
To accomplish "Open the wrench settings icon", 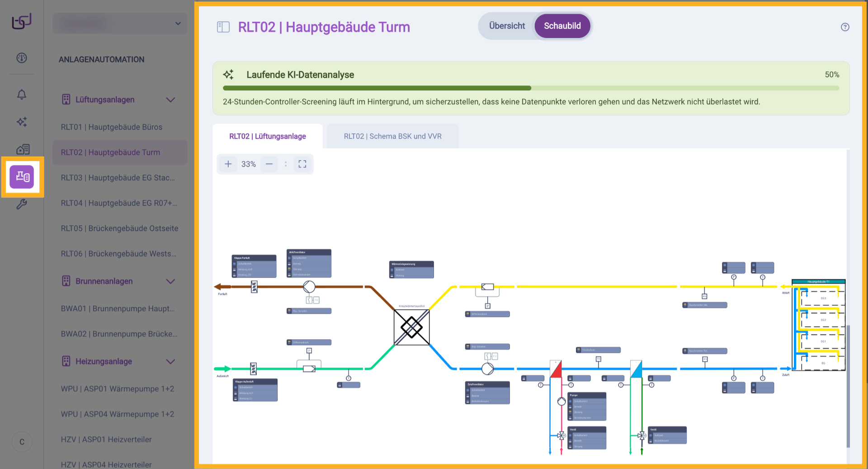I will (22, 204).
